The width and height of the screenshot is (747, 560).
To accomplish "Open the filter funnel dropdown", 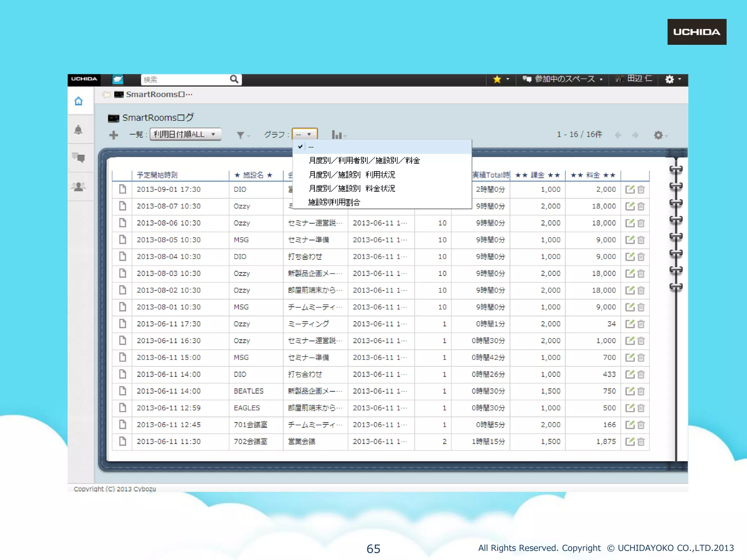I will [241, 135].
